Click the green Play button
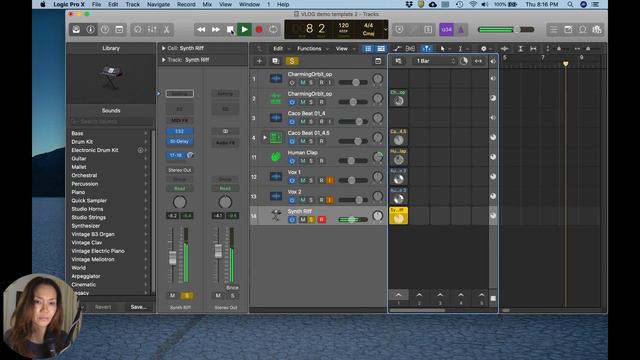 (x=244, y=29)
